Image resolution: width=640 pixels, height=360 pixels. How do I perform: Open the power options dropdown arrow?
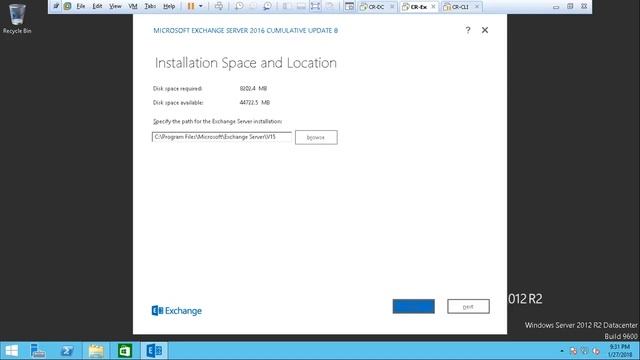coord(200,6)
